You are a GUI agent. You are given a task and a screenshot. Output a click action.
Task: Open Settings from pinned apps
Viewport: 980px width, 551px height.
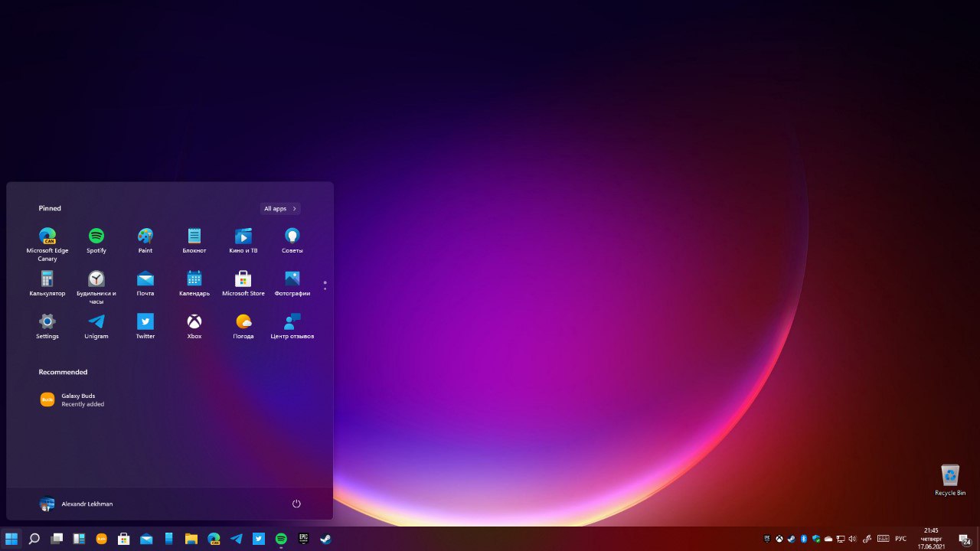(47, 326)
